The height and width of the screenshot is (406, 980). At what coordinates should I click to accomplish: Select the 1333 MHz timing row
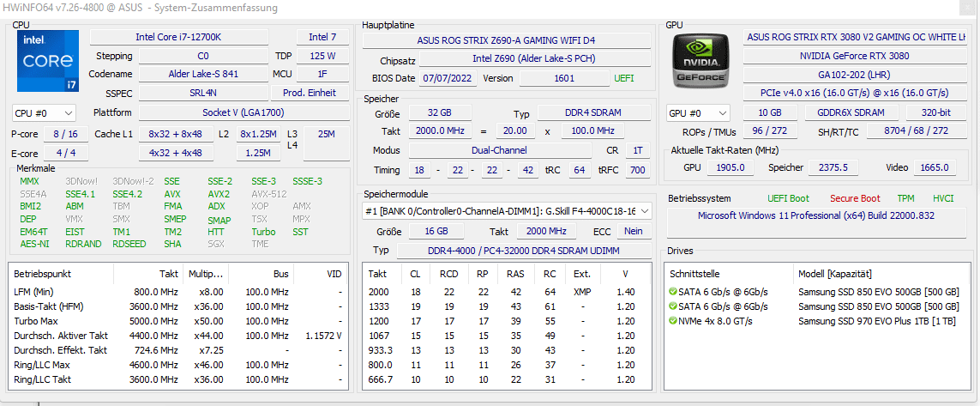pos(507,306)
